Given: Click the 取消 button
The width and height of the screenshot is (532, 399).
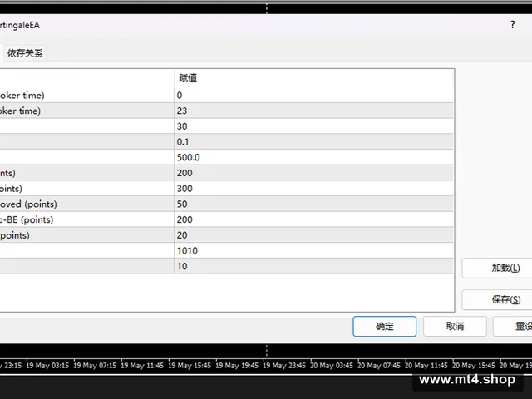Looking at the screenshot, I should click(x=455, y=327).
